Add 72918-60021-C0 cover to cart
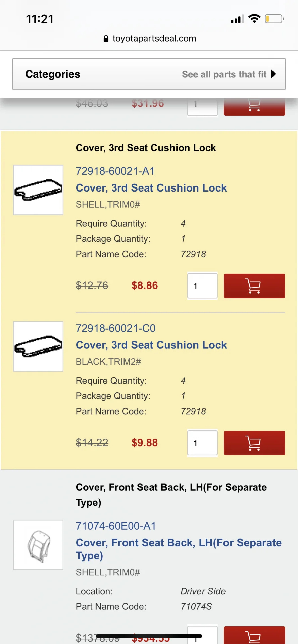298x644 pixels. pyautogui.click(x=254, y=443)
